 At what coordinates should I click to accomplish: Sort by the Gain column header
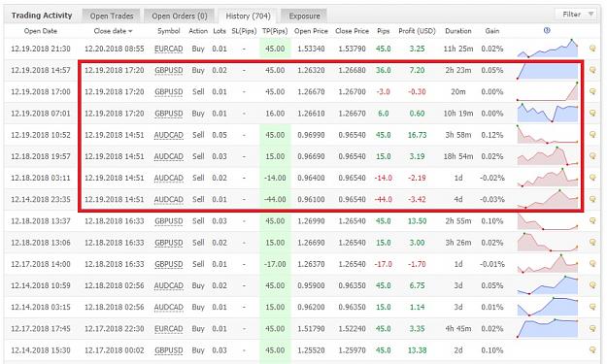coord(492,31)
